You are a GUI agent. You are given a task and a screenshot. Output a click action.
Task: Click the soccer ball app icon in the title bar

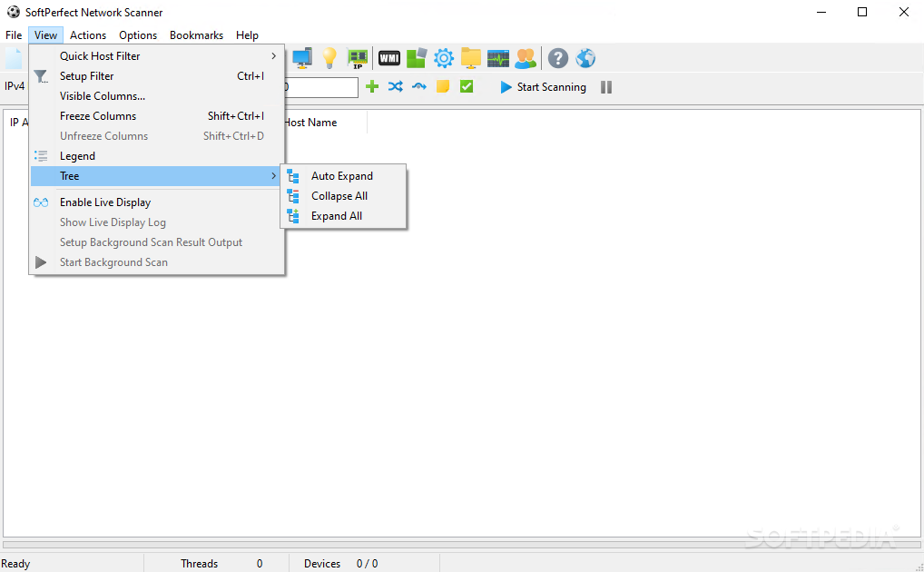point(13,12)
